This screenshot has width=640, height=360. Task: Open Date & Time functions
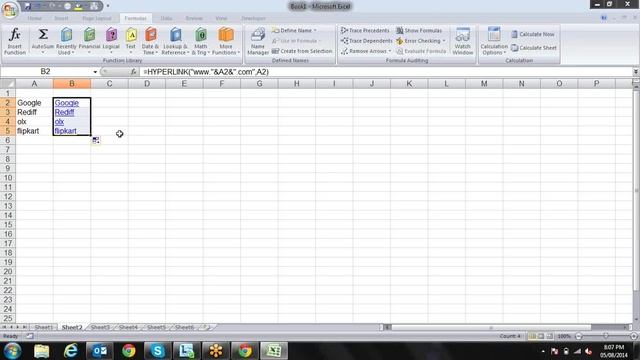(x=150, y=41)
